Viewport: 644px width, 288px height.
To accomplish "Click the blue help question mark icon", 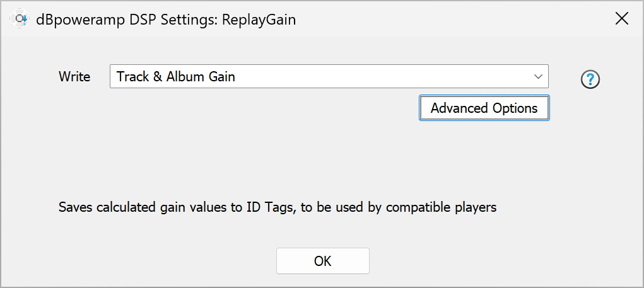I will (x=590, y=79).
